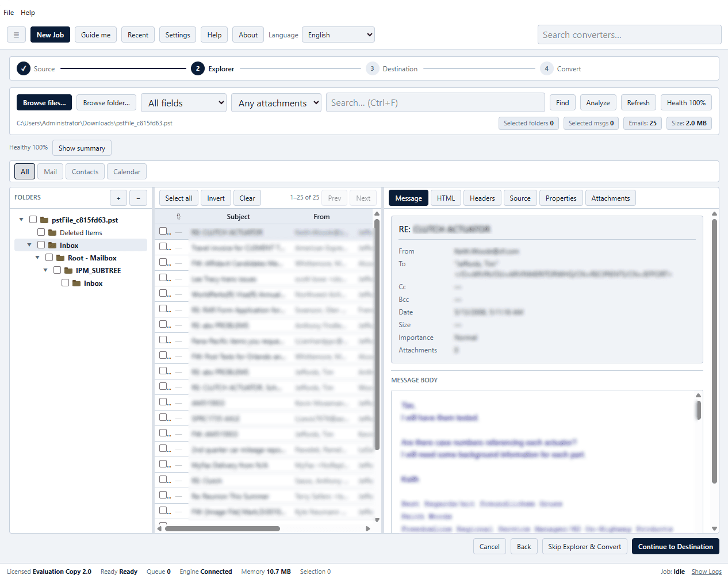
Task: Click Browse files... button
Action: click(x=44, y=103)
